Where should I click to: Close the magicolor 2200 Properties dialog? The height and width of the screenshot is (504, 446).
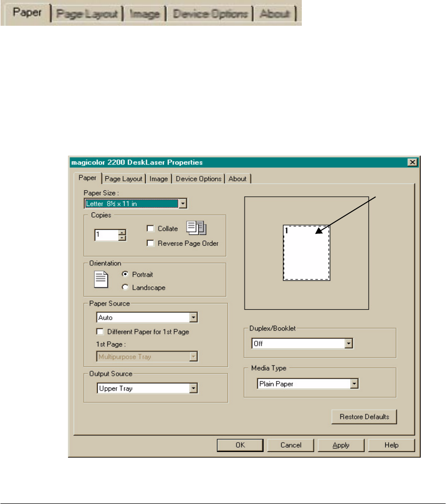tap(412, 162)
